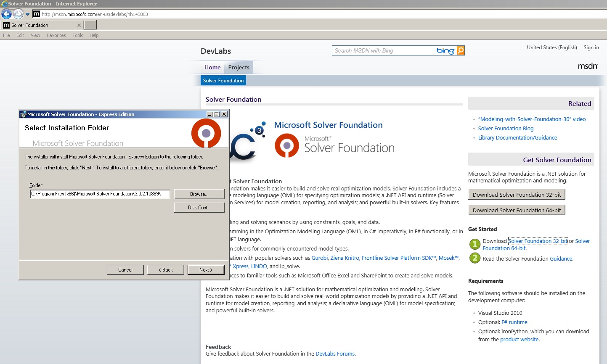The height and width of the screenshot is (364, 607).
Task: Click the Internet Explorer title bar icon
Action: 4,4
